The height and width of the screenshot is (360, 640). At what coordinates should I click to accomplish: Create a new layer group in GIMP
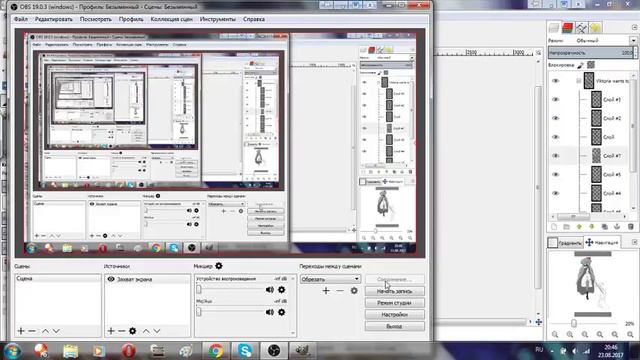567,227
